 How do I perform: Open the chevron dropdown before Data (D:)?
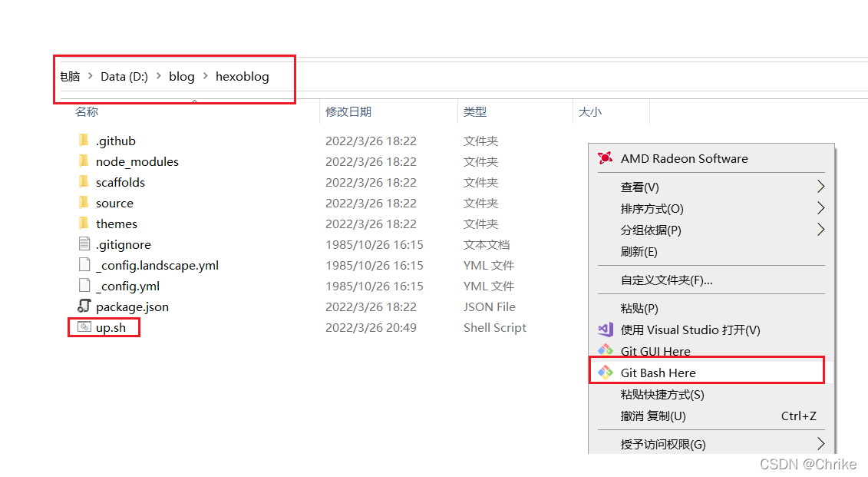(91, 75)
